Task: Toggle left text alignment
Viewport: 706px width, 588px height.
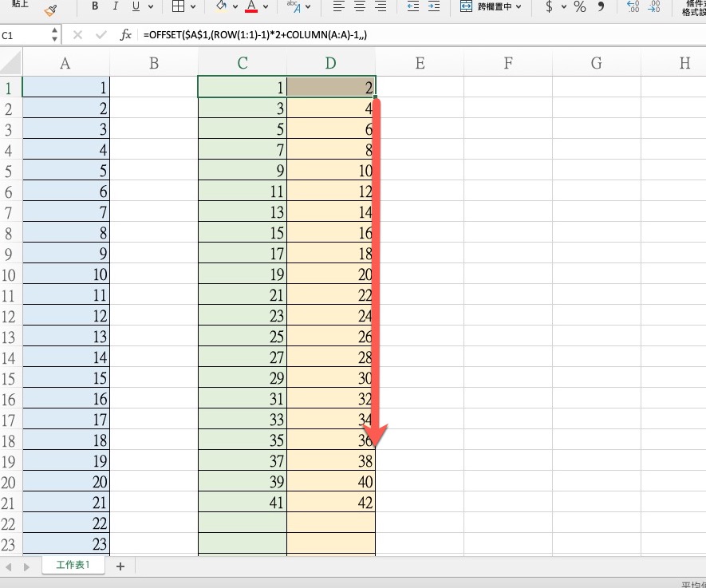Action: (338, 7)
